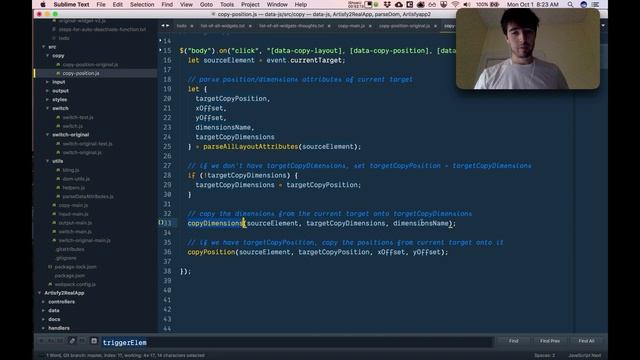The width and height of the screenshot is (640, 360).
Task: Click the Wi-Fi status icon
Action: click(x=455, y=4)
